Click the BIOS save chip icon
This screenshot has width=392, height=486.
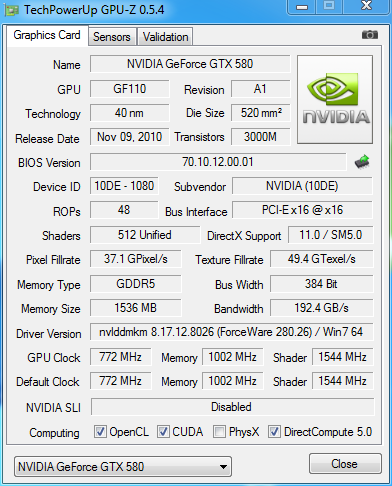(362, 162)
